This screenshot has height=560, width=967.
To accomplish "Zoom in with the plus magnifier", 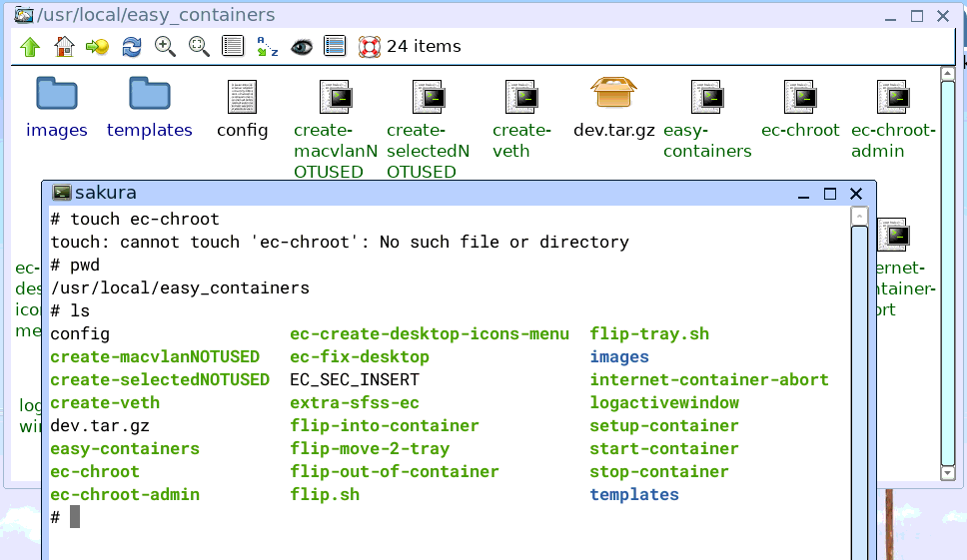I will pos(165,47).
